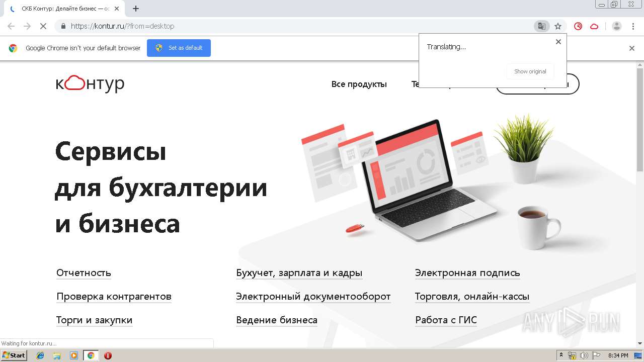Click the Контур logo
The image size is (644, 362).
pos(90,83)
